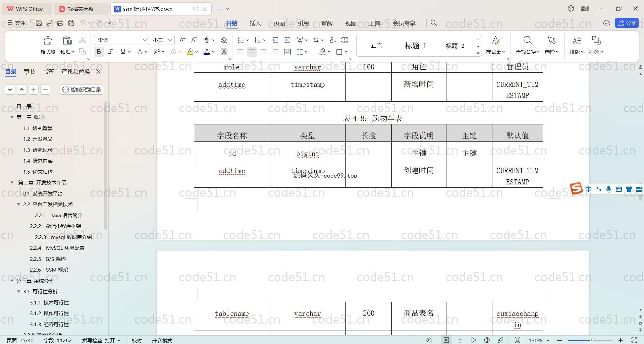Open the font name dropdown 宋体
The image size is (644, 344).
145,40
